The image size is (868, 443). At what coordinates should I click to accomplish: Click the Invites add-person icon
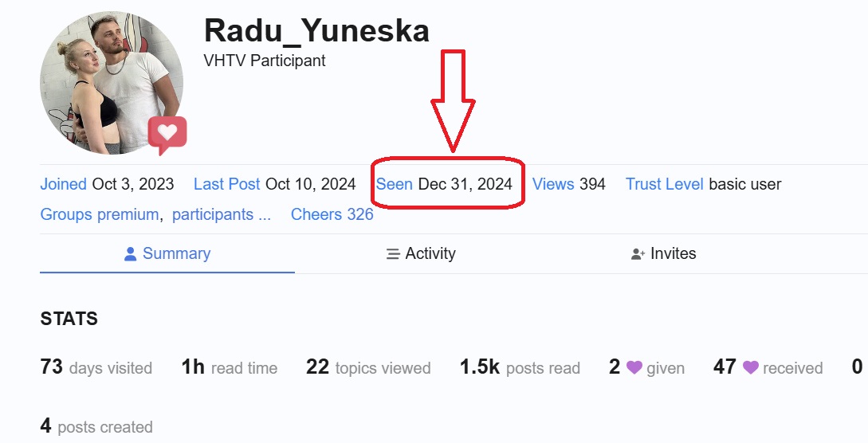638,254
